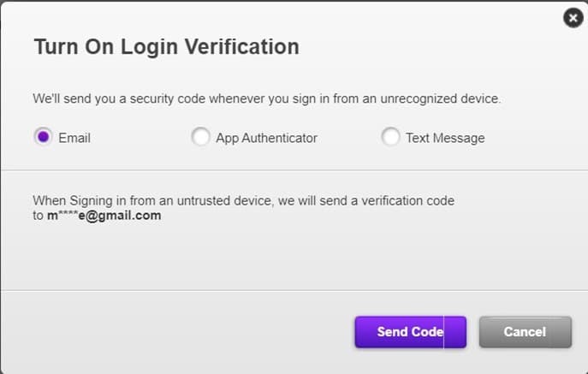Click the divider line below the radio options
This screenshot has width=588, height=374.
(294, 170)
